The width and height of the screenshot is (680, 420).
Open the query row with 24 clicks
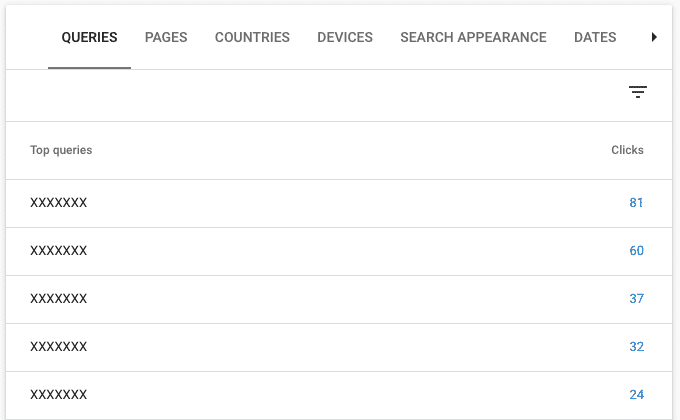(x=339, y=395)
